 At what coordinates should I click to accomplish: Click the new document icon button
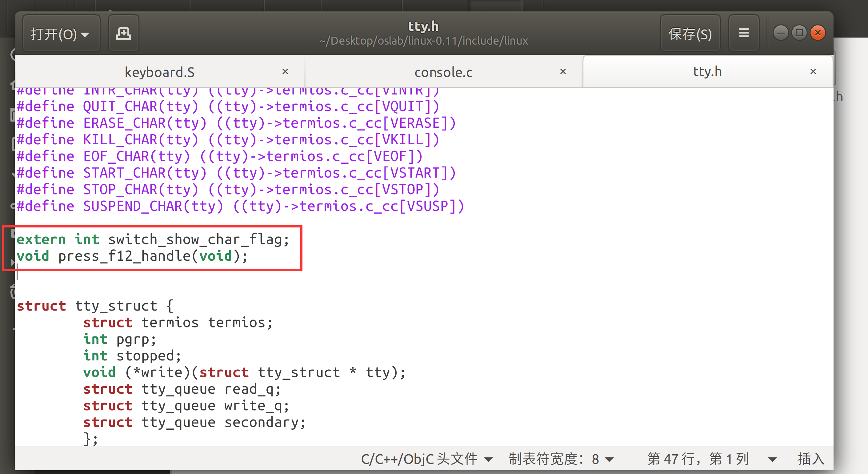click(124, 34)
